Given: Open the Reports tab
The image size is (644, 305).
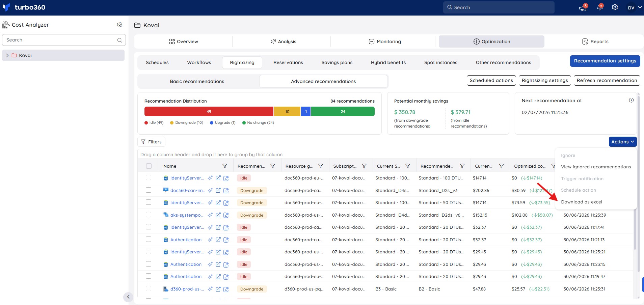Looking at the screenshot, I should pos(595,41).
